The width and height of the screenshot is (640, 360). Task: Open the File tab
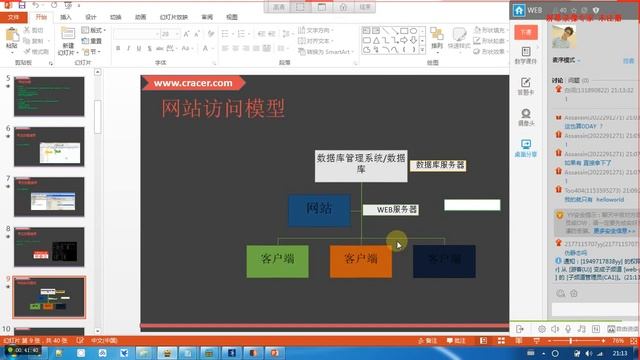pos(13,17)
